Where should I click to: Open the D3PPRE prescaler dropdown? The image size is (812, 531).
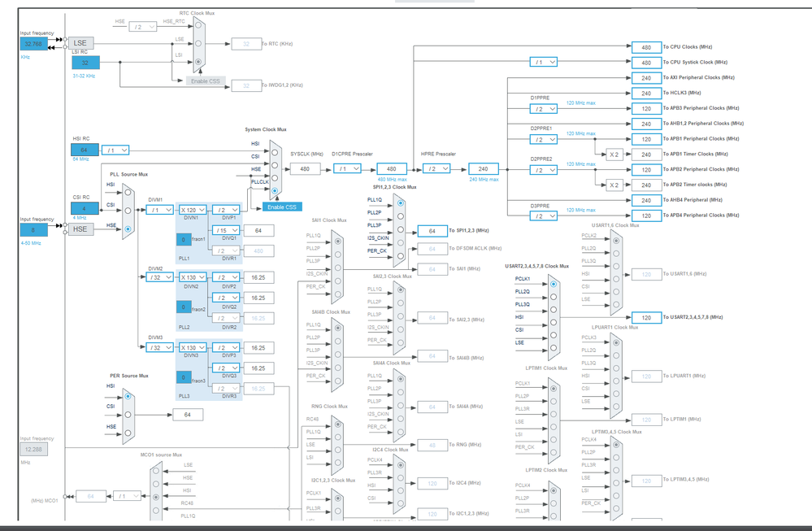coord(544,216)
